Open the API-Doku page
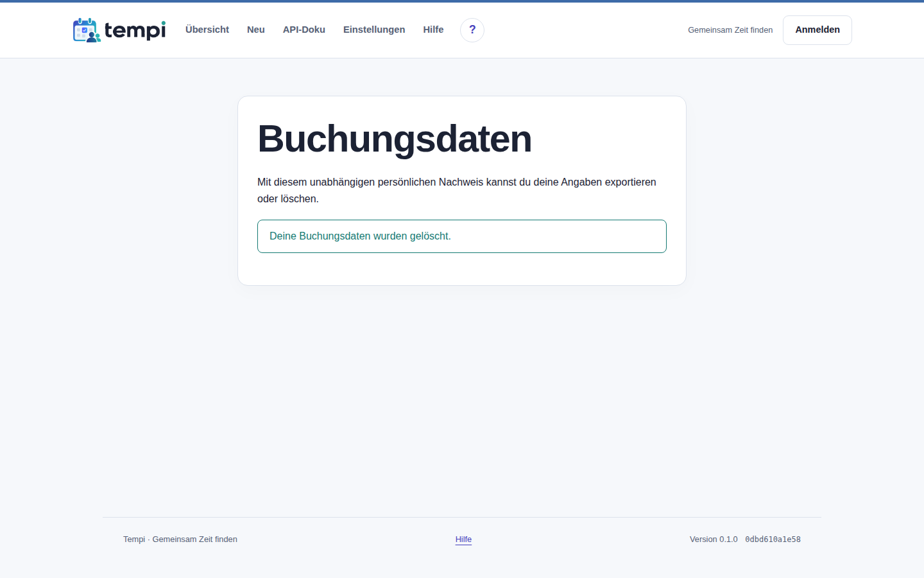Screen dimensions: 924x578 (x=304, y=30)
